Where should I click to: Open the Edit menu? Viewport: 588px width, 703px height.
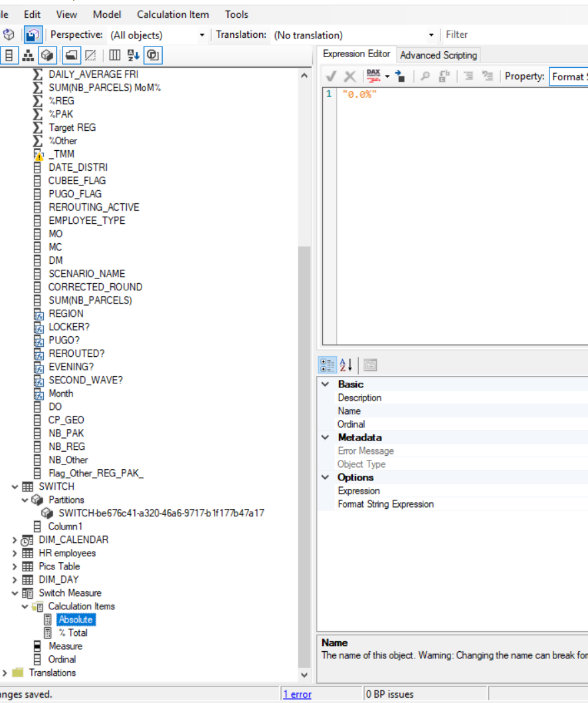point(33,15)
